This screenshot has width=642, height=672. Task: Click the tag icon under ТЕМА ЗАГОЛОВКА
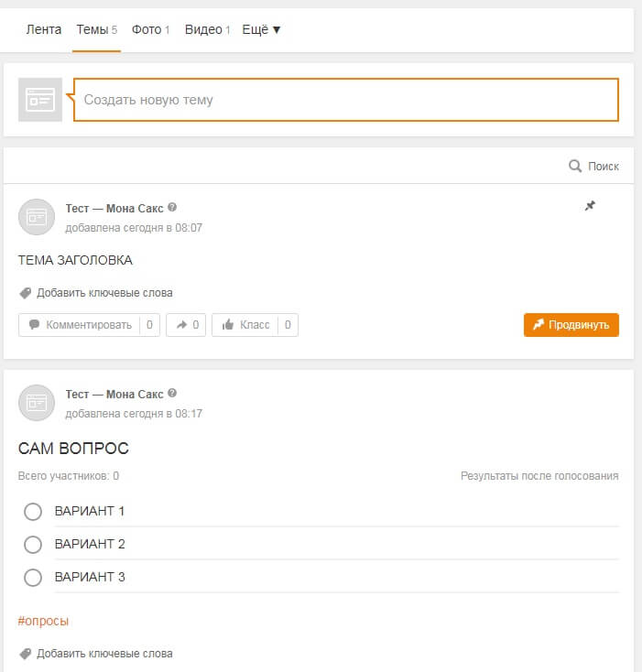coord(25,293)
